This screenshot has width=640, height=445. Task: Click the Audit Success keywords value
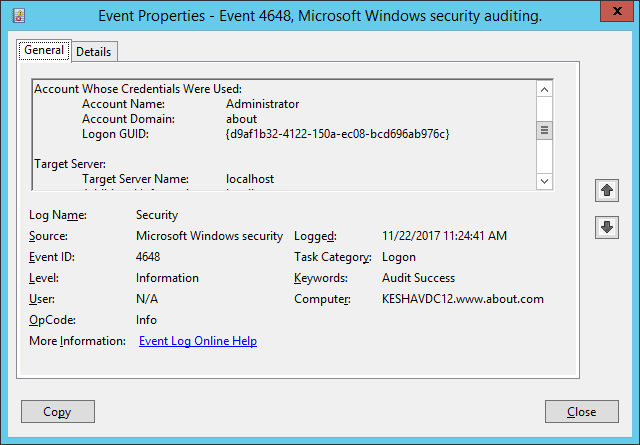point(418,278)
